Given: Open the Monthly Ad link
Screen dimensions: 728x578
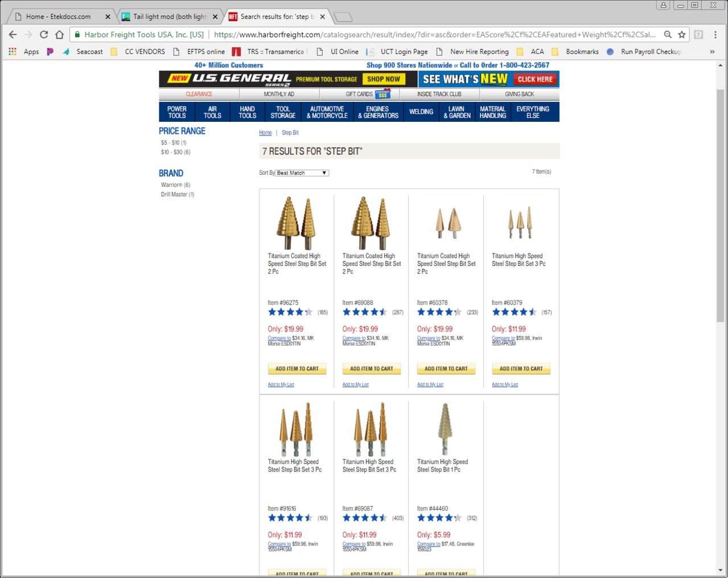Looking at the screenshot, I should point(279,94).
